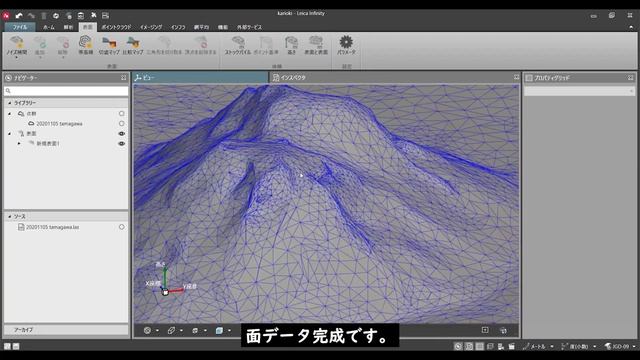The image size is (640, 360).
Task: Toggle second snap mode button in status bar
Action: 469,346
